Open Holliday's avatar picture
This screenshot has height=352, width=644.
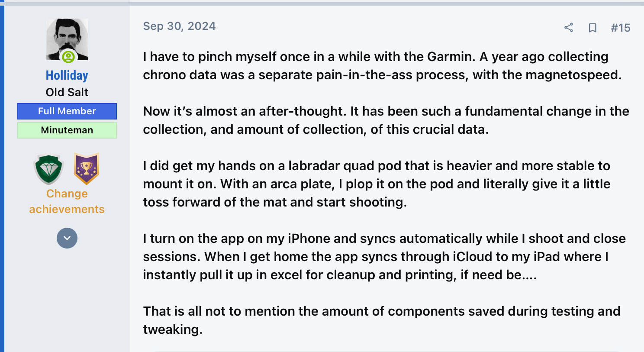[x=67, y=39]
